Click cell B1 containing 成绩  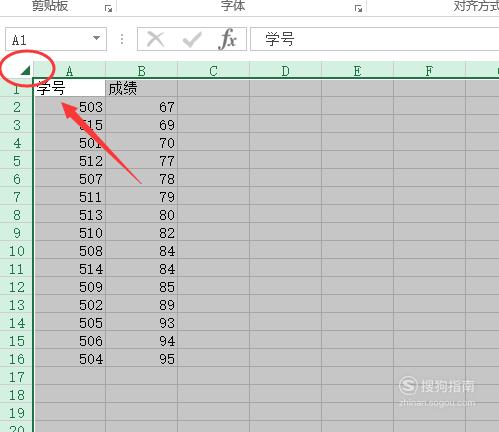coord(141,88)
